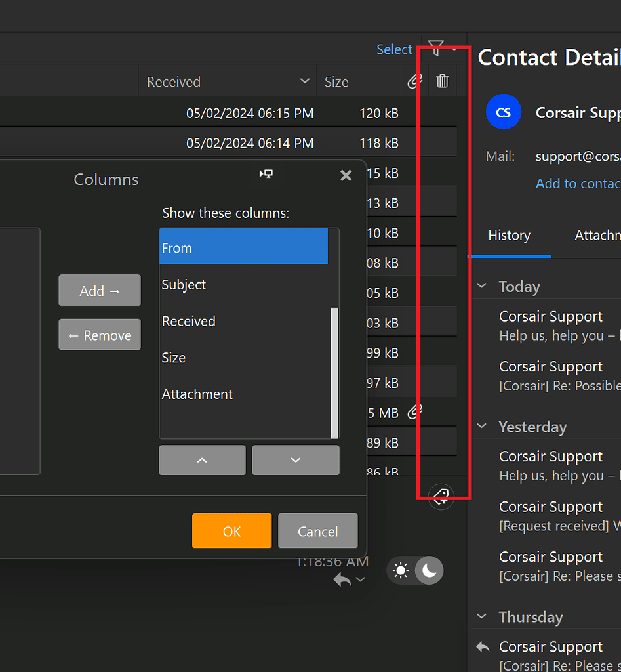Click the dock icon in Columns dialog
The image size is (621, 672).
click(266, 174)
